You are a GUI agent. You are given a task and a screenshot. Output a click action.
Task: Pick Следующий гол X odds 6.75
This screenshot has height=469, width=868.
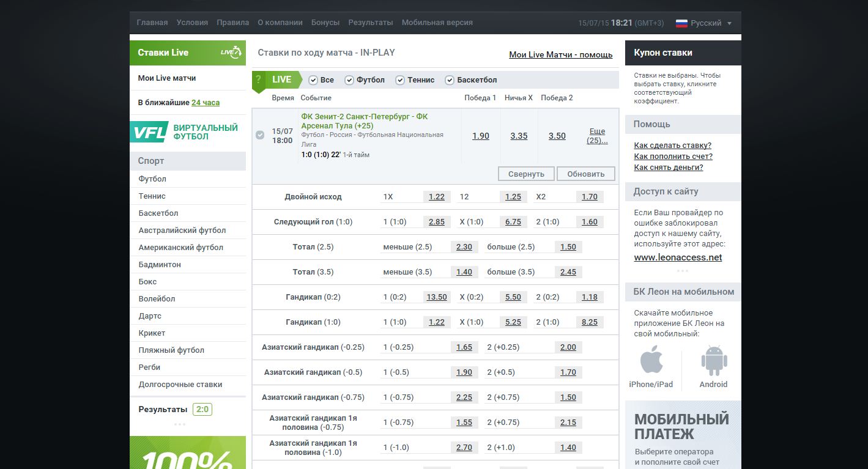click(513, 222)
